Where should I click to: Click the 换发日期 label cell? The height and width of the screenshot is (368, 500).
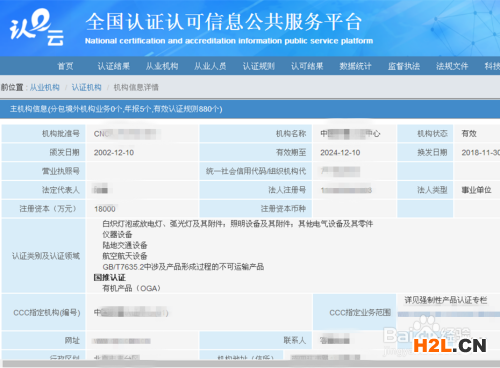[425, 153]
